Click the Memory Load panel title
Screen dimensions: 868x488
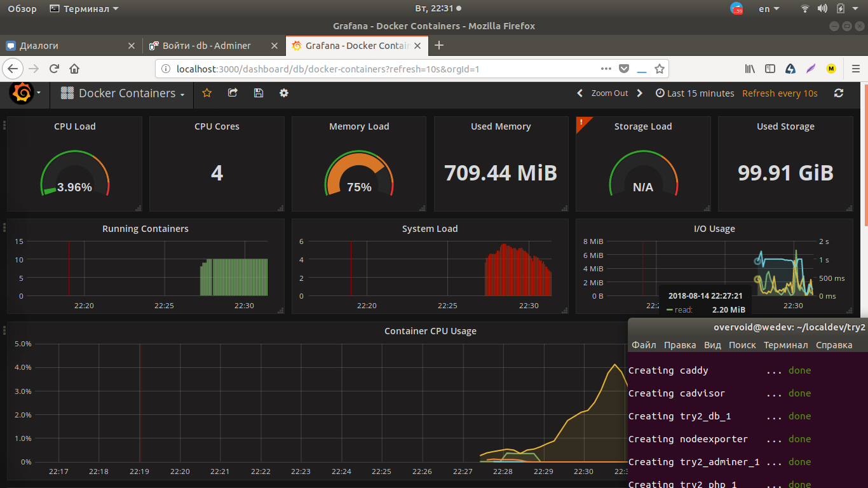click(x=359, y=126)
